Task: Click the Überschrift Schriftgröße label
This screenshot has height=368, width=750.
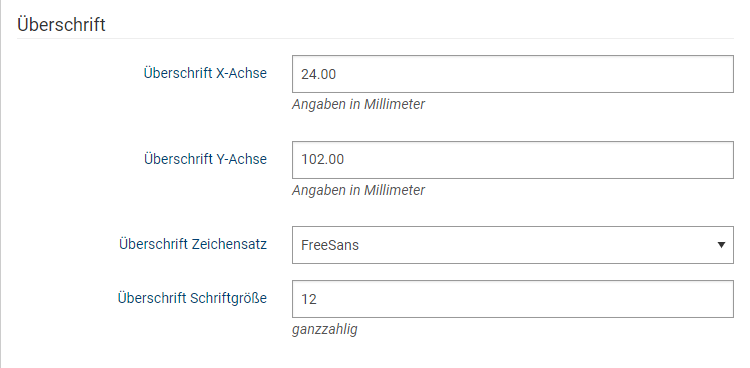Action: [192, 298]
